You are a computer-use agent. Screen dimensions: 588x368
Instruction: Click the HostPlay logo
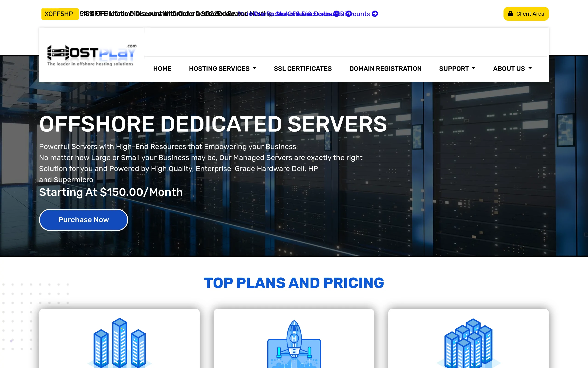coord(92,55)
